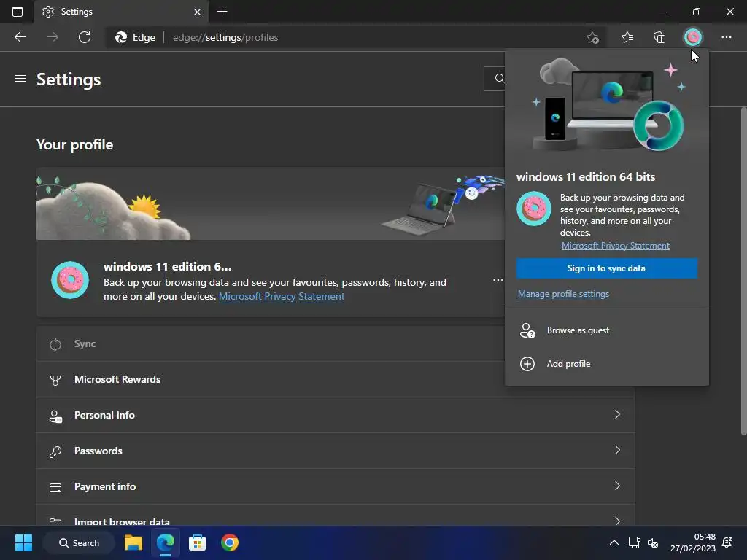Open the Collections icon
The image size is (747, 560).
click(x=659, y=37)
